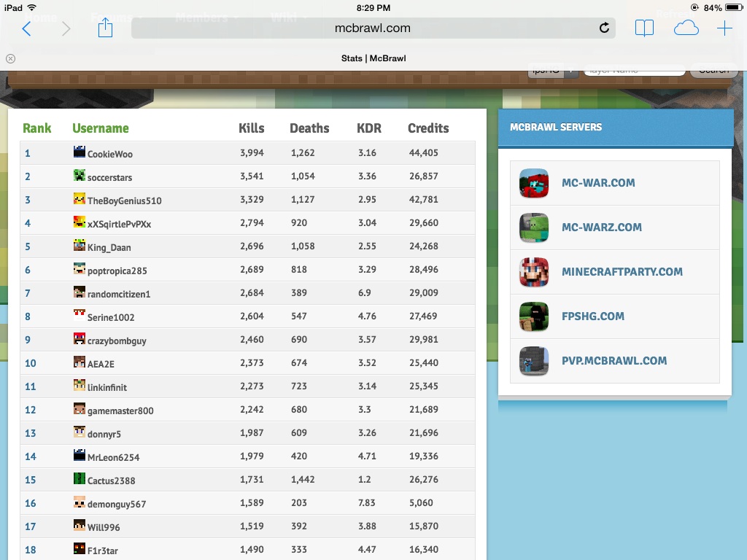Open iCloud Tabs cloud icon

click(686, 28)
